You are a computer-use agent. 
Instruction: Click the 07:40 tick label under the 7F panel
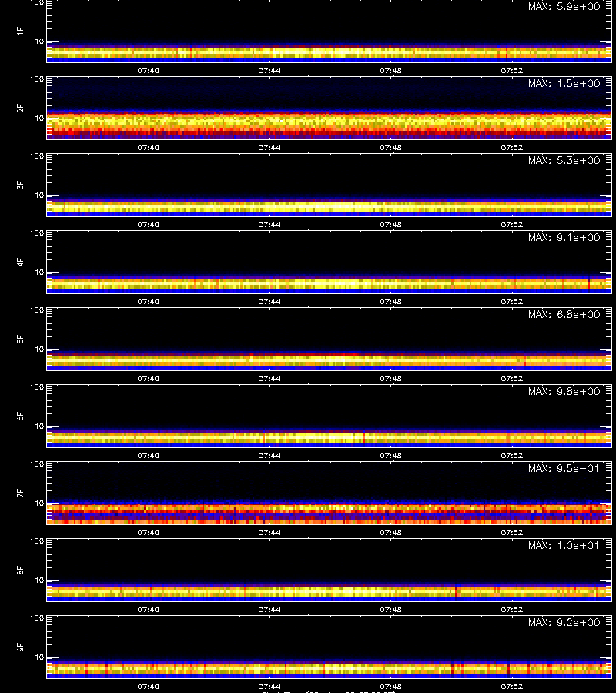[148, 533]
